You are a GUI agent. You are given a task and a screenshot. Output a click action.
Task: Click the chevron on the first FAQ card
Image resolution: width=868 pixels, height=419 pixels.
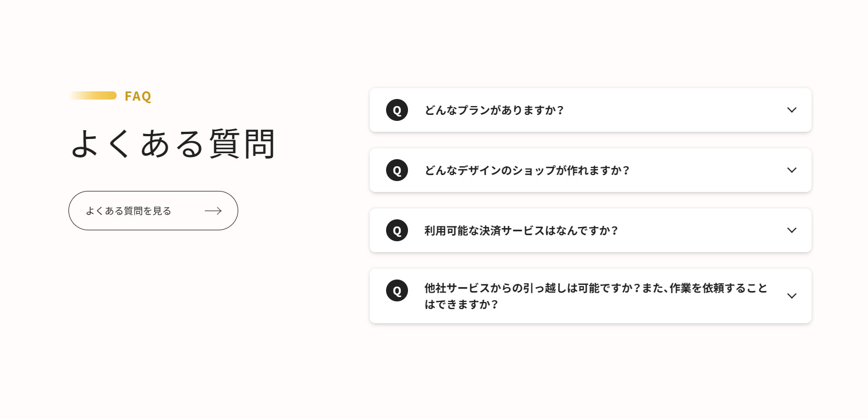(x=792, y=110)
